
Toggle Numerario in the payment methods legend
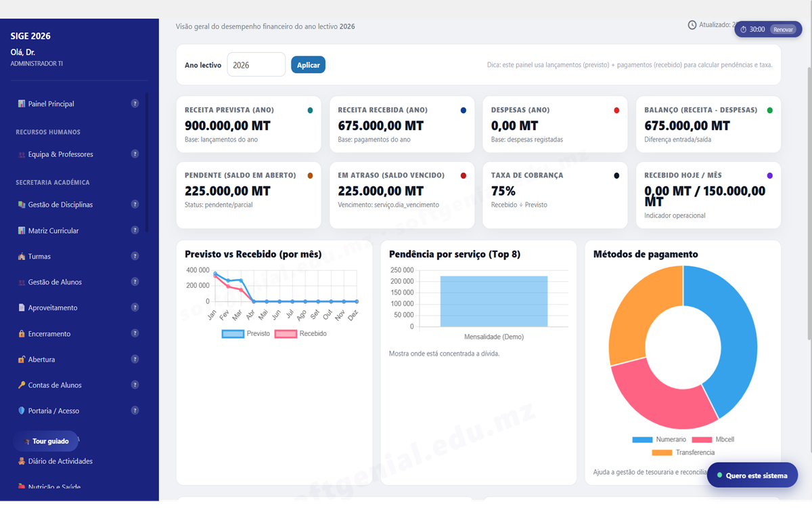pos(652,439)
